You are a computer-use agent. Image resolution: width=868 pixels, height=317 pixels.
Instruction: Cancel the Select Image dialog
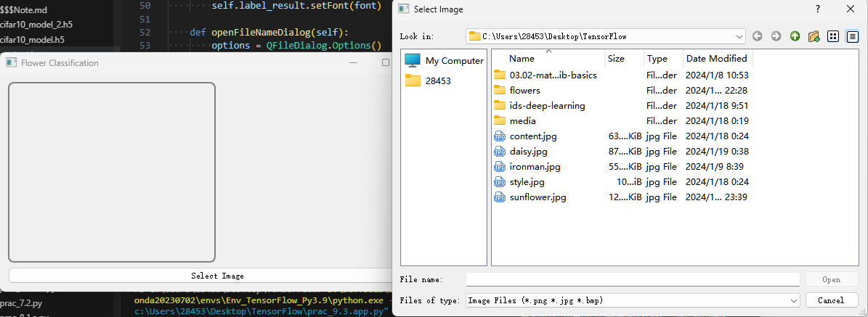tap(831, 300)
